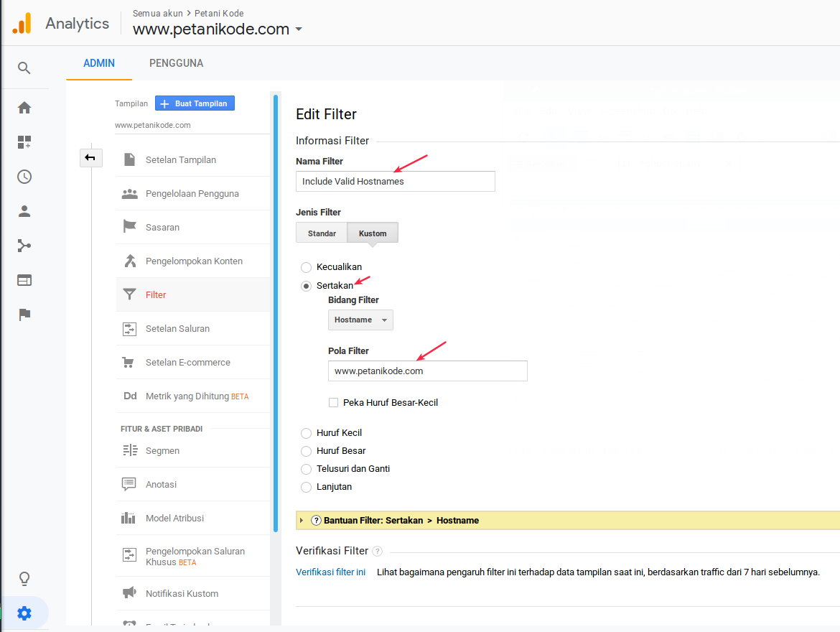Open the Audience reports icon

click(x=24, y=211)
